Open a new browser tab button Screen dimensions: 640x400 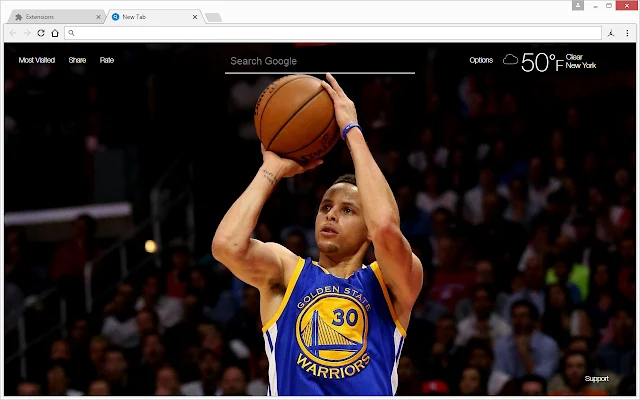[x=213, y=17]
